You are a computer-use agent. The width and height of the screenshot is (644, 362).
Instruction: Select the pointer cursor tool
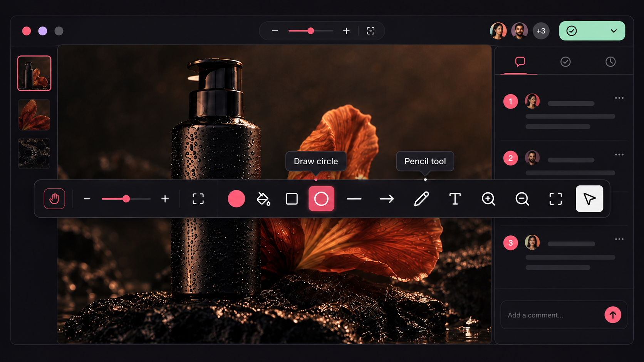coord(589,199)
